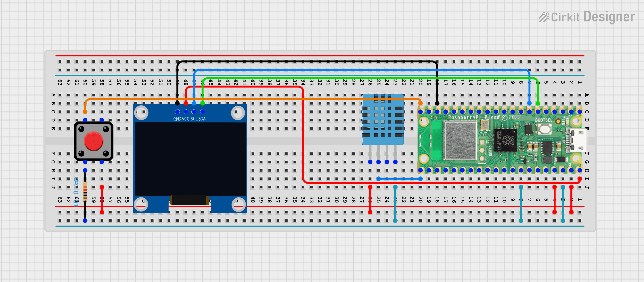
Task: Click the OLED top-left mounting hole
Action: tap(141, 112)
